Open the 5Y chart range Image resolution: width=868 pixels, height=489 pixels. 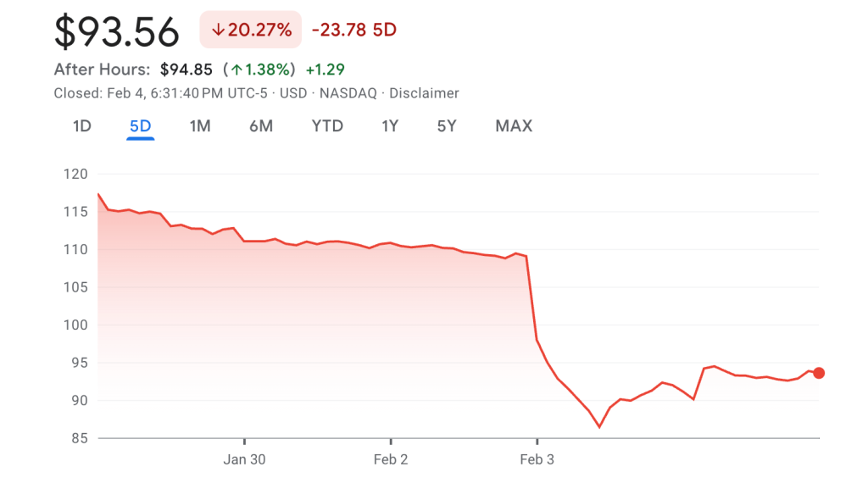pyautogui.click(x=447, y=126)
